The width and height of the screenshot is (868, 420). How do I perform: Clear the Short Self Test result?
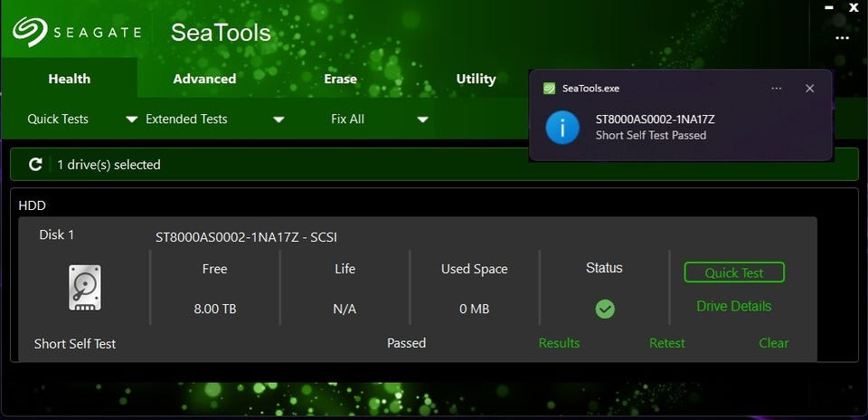point(774,343)
